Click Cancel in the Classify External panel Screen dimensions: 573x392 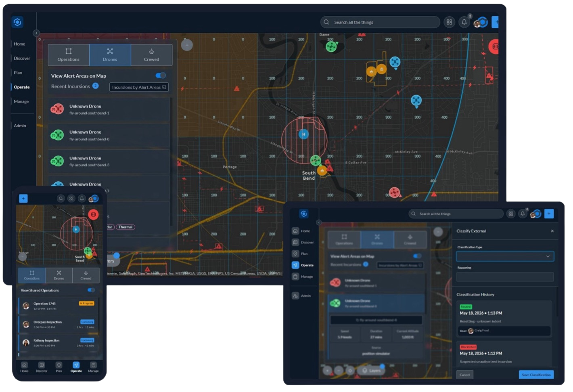pyautogui.click(x=465, y=375)
